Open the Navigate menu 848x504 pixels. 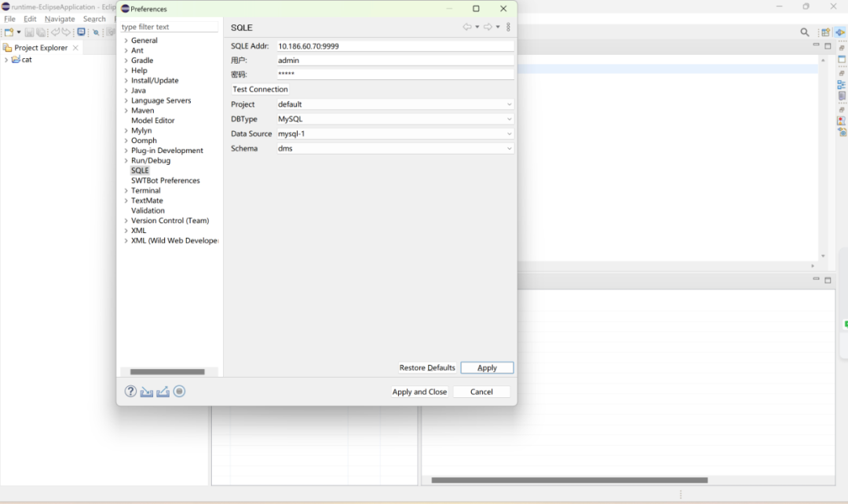[x=60, y=19]
